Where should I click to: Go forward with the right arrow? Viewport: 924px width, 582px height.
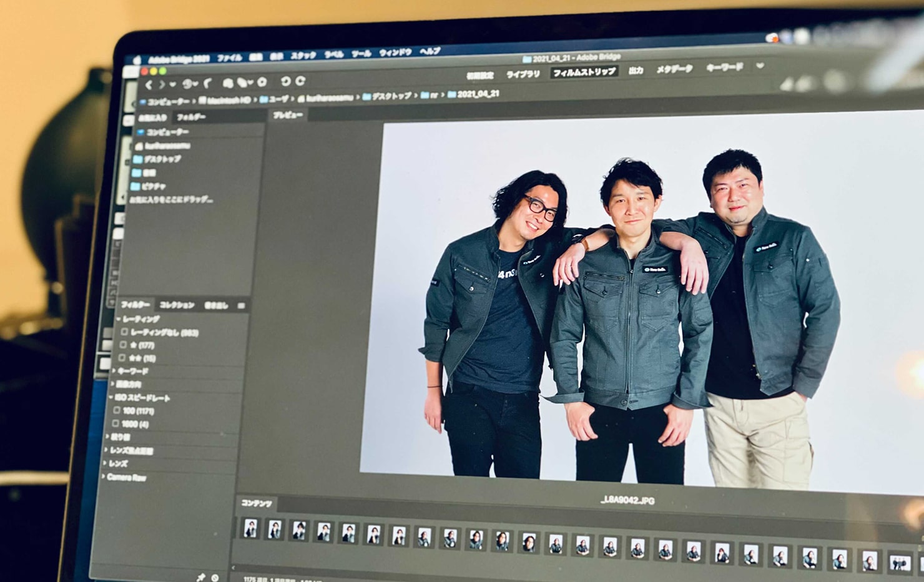[162, 84]
